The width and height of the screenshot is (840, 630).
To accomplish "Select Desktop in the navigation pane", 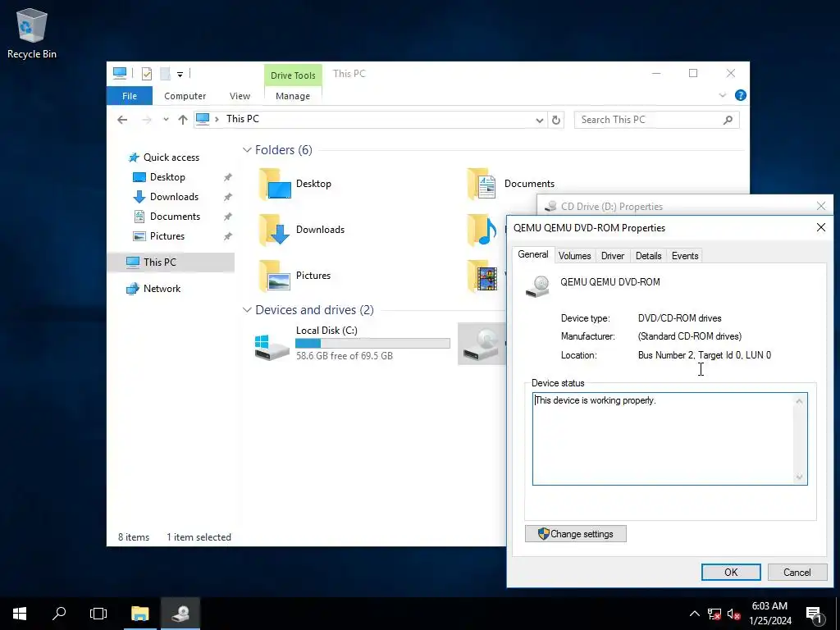I will coord(167,177).
